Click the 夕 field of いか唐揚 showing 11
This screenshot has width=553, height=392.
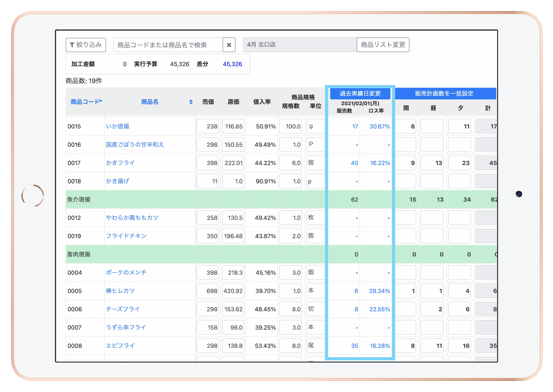tap(460, 126)
